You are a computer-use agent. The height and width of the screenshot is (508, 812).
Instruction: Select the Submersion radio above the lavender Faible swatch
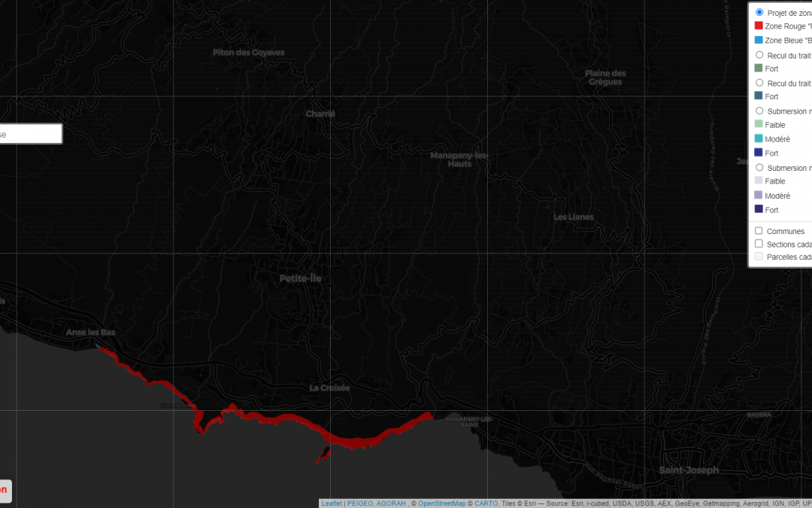(x=759, y=168)
